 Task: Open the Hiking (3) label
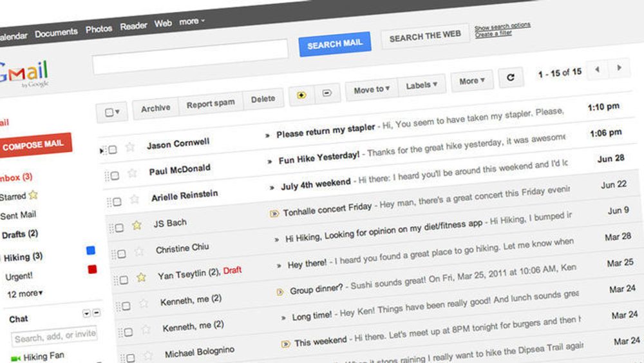(23, 257)
